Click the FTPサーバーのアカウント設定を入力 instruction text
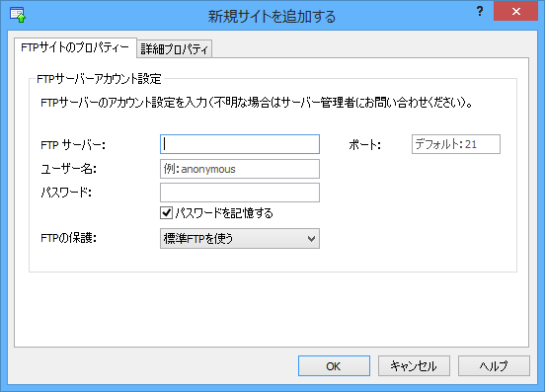The height and width of the screenshot is (392, 545). click(x=257, y=103)
